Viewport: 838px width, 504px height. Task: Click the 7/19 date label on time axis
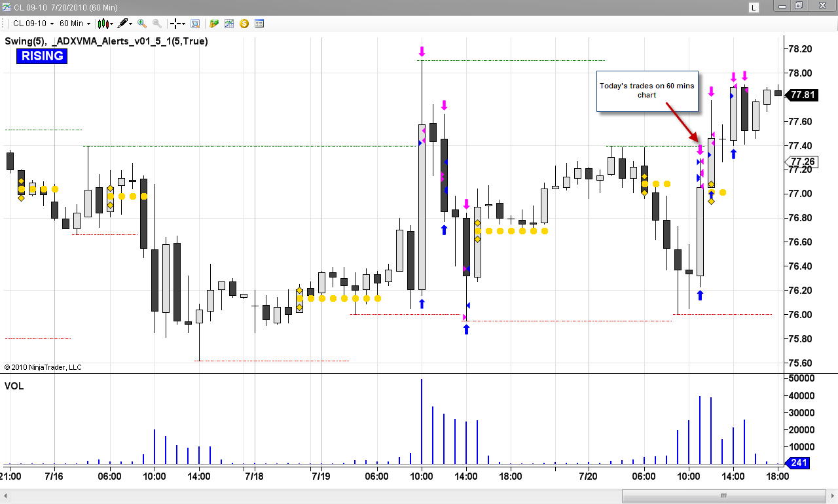pos(321,476)
